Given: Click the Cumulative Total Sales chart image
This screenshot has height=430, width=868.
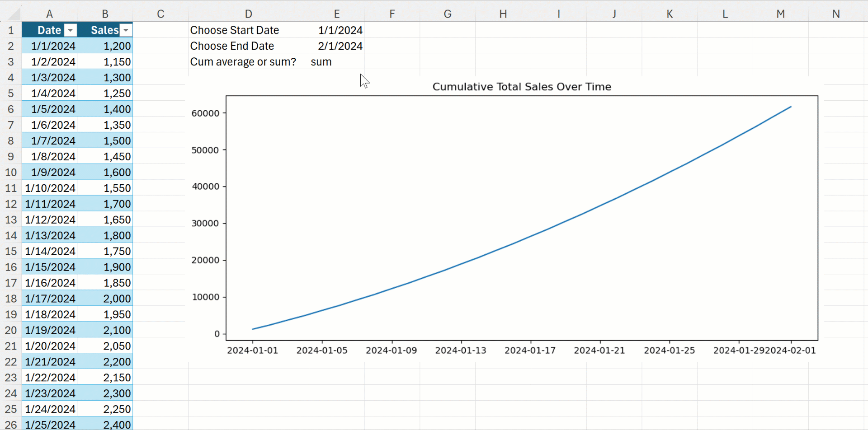Looking at the screenshot, I should pyautogui.click(x=505, y=218).
